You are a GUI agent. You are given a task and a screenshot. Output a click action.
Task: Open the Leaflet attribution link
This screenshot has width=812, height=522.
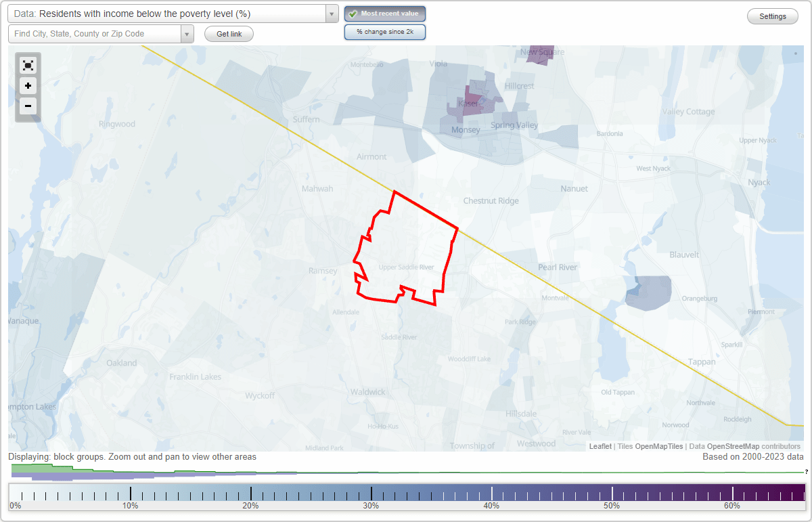600,446
